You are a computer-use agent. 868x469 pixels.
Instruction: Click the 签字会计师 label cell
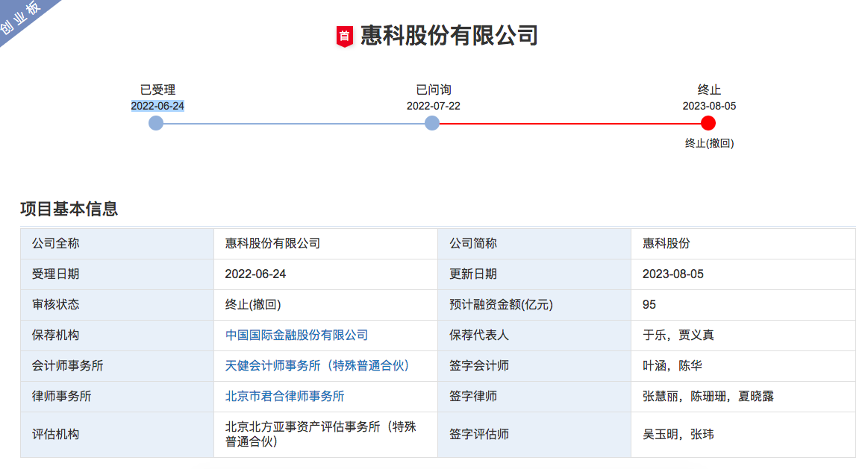click(x=534, y=365)
